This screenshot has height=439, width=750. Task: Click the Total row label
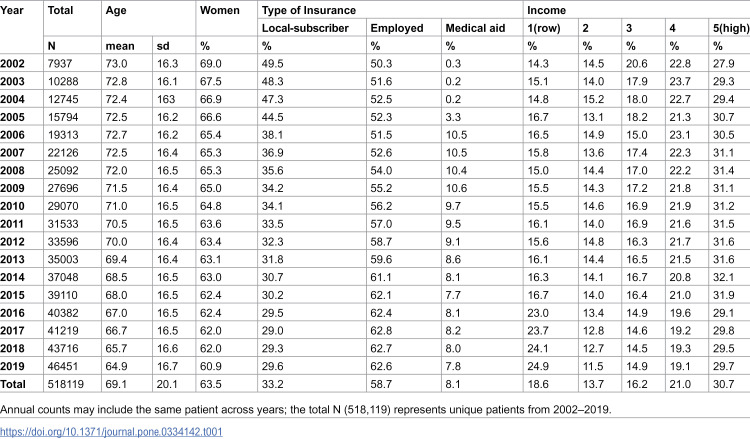pyautogui.click(x=13, y=384)
